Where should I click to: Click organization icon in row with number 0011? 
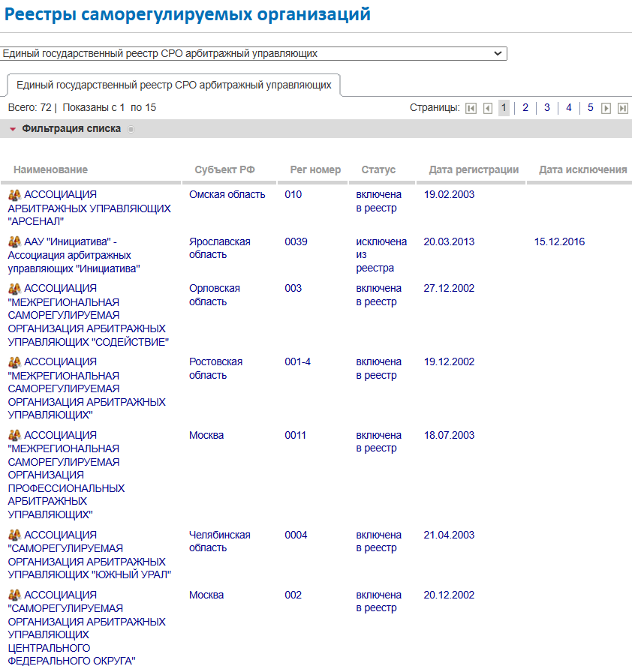point(14,436)
